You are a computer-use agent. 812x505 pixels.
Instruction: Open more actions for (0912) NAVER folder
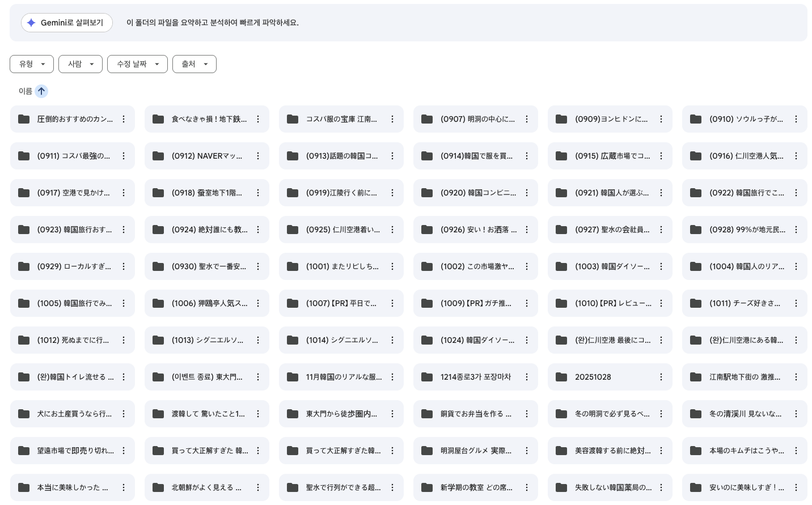click(x=258, y=156)
